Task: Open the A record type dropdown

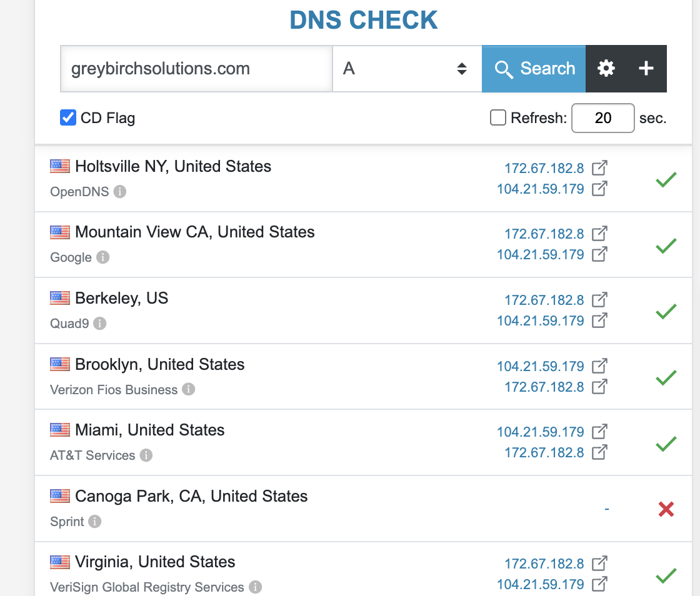Action: click(x=406, y=69)
